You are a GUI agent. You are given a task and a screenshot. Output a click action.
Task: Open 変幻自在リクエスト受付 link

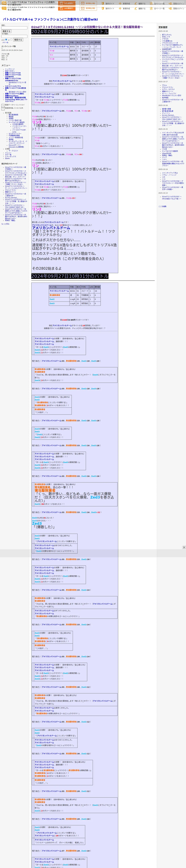17,92
